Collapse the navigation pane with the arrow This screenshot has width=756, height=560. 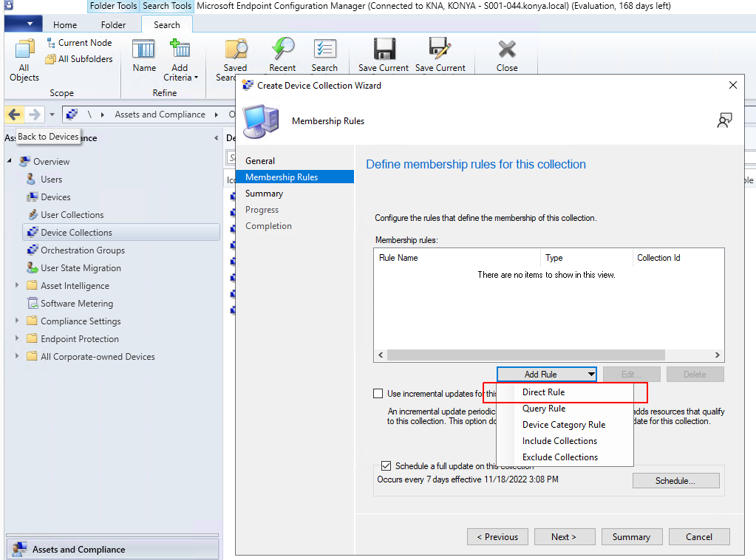coord(216,138)
